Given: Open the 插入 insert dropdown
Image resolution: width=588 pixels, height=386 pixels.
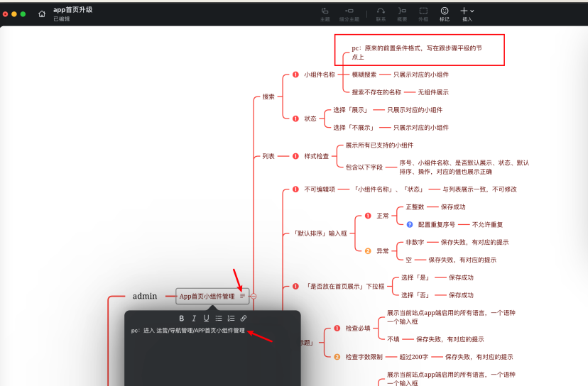Looking at the screenshot, I should point(467,11).
